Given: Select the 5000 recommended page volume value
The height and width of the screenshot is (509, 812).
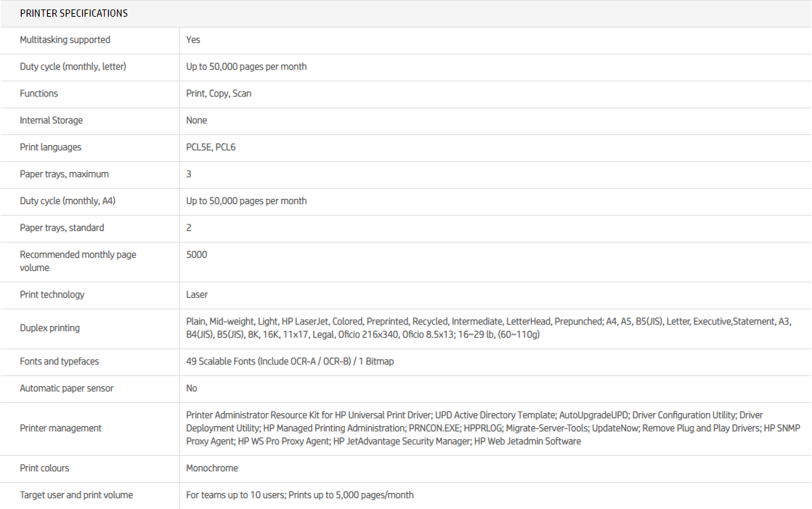Looking at the screenshot, I should [196, 255].
